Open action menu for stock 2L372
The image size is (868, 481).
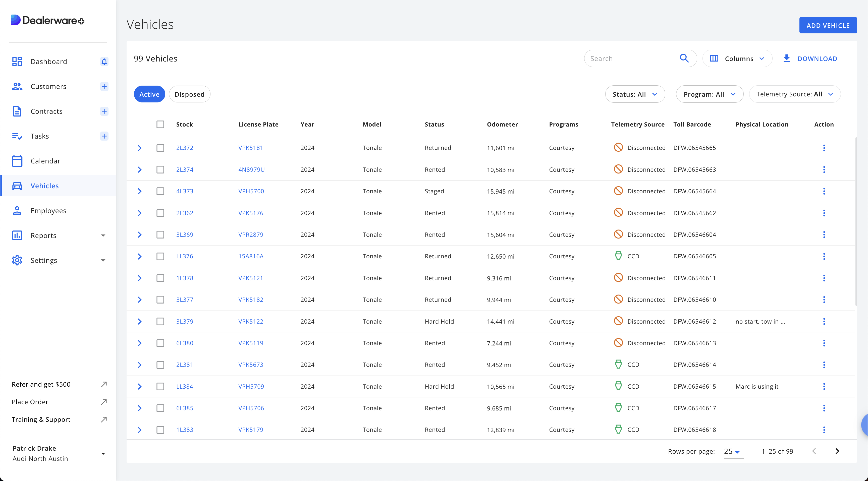click(824, 148)
